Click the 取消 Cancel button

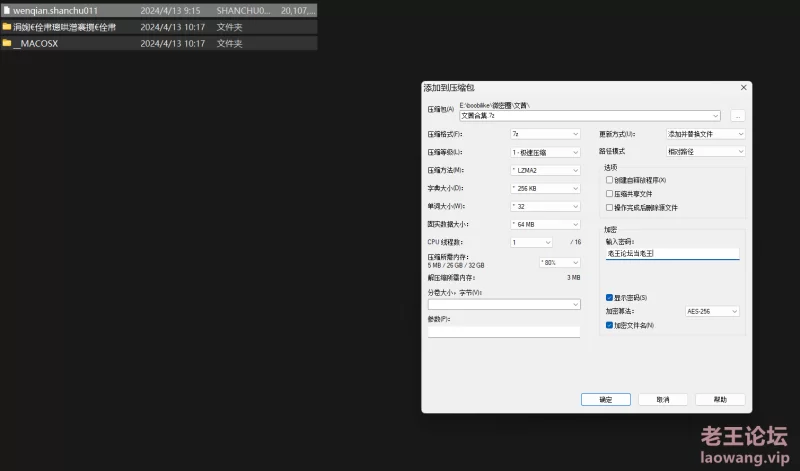663,400
